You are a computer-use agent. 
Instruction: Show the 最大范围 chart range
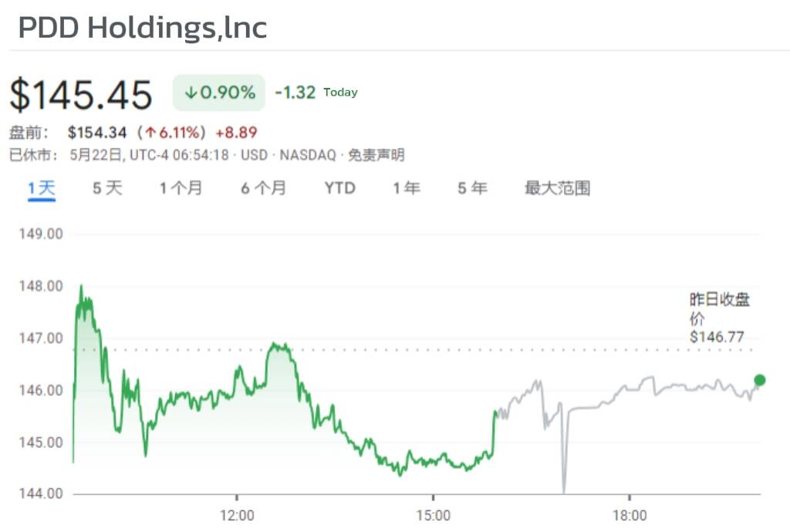[558, 188]
